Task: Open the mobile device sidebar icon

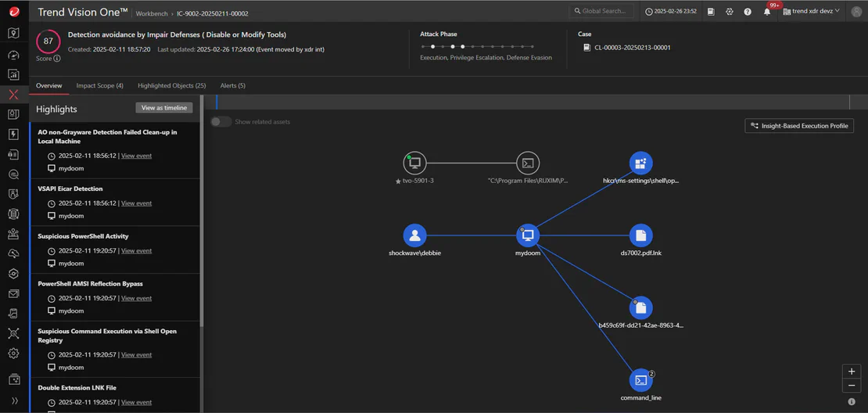Action: (x=14, y=314)
